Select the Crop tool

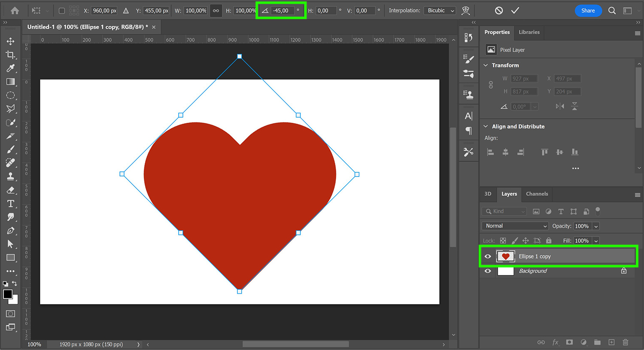(10, 55)
